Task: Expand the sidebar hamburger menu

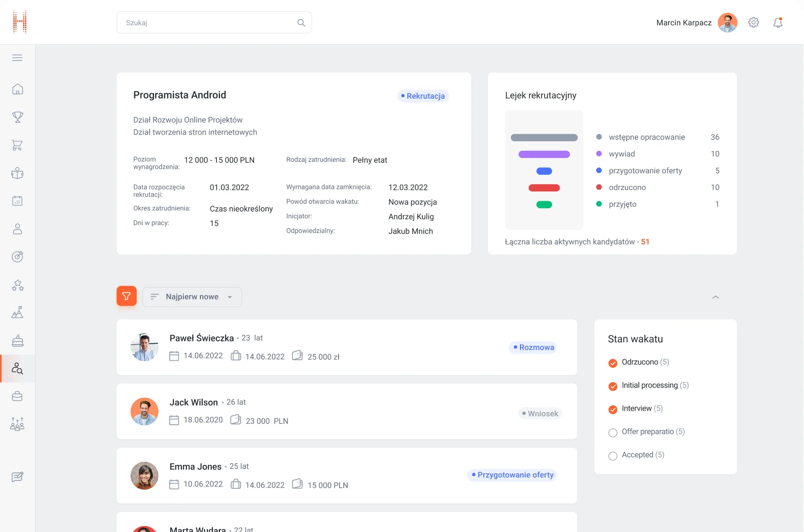Action: [18, 58]
